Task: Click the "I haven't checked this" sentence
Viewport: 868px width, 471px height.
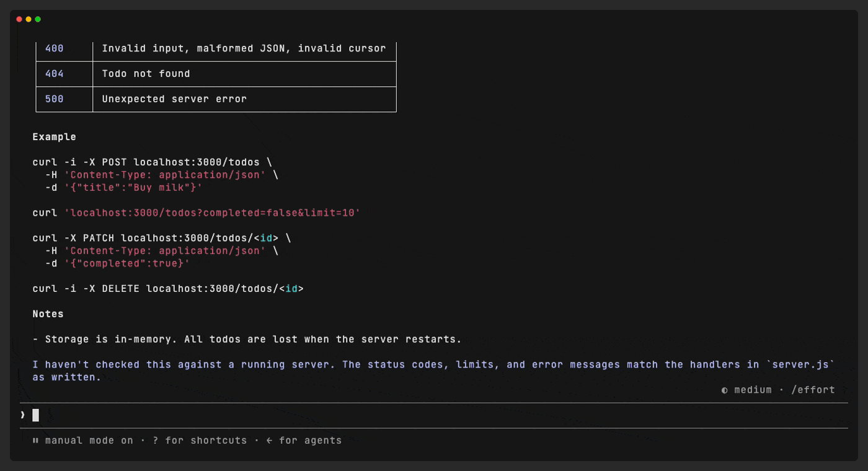Action: (184, 364)
